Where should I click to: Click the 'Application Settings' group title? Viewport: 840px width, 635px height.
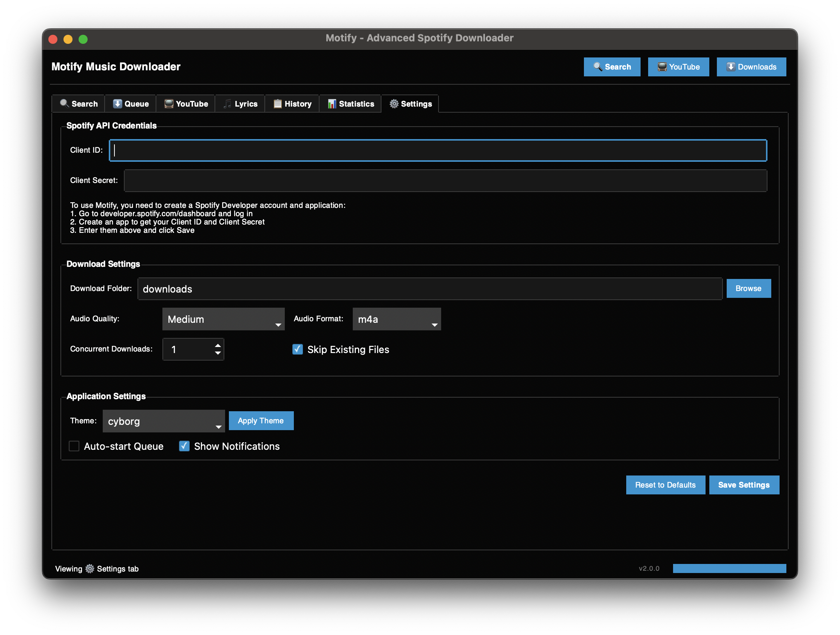click(x=106, y=396)
